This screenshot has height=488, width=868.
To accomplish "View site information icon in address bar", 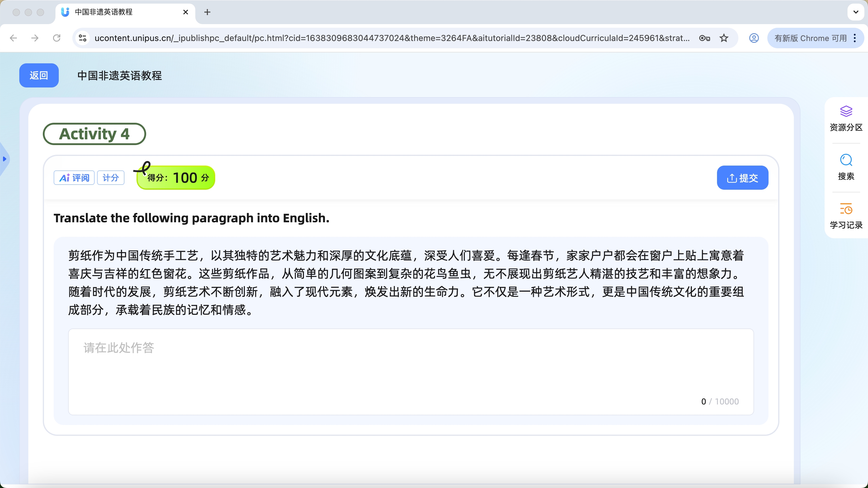I will (83, 38).
